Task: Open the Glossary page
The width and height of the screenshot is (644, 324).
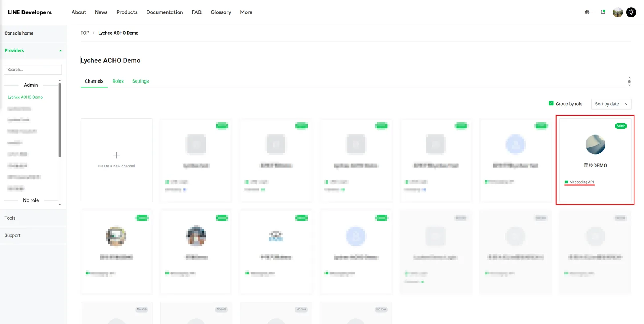Action: [221, 12]
